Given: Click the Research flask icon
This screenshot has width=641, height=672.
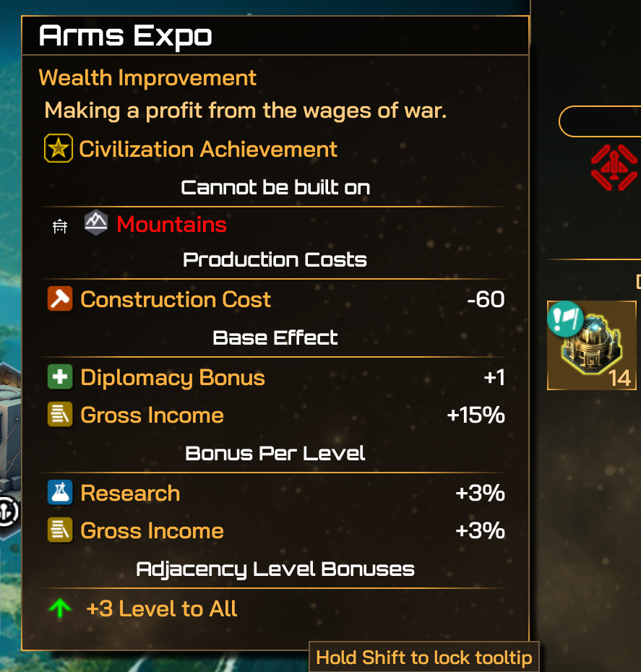Looking at the screenshot, I should tap(60, 493).
